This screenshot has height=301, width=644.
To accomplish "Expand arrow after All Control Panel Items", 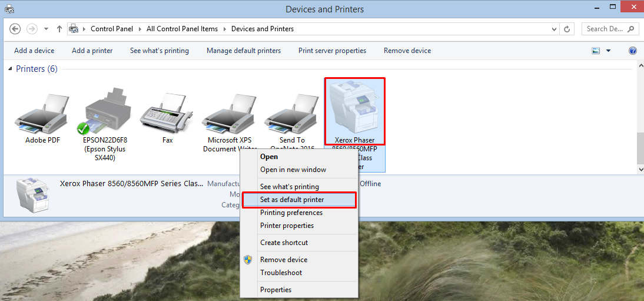I will pos(225,29).
